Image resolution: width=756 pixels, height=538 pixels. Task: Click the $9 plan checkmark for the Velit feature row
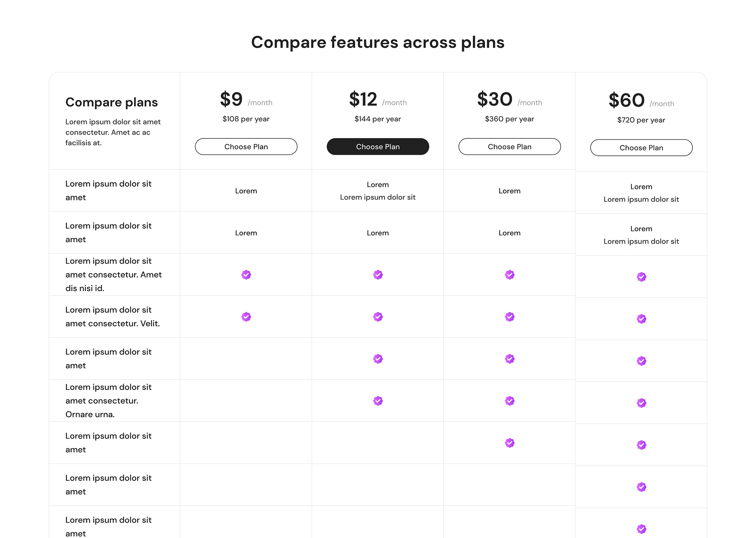[x=246, y=316]
